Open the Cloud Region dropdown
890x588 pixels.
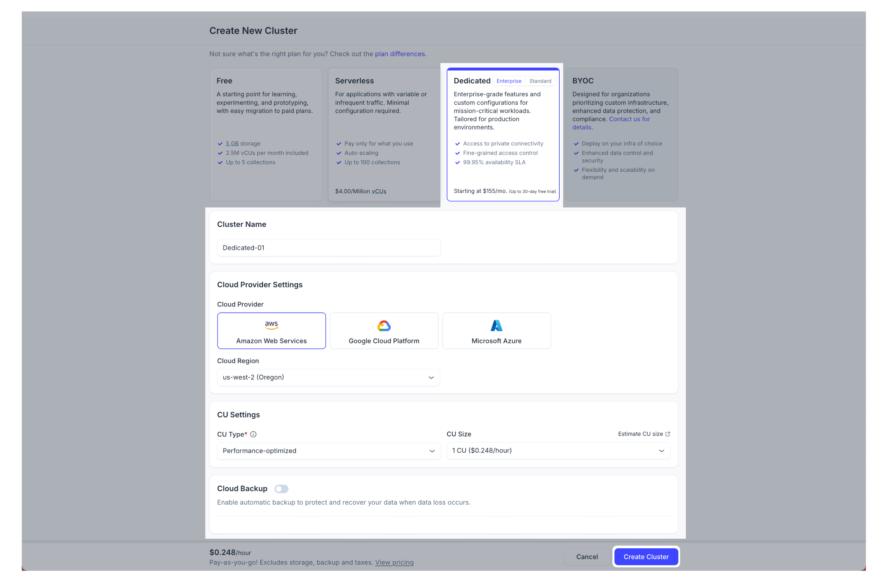[328, 377]
